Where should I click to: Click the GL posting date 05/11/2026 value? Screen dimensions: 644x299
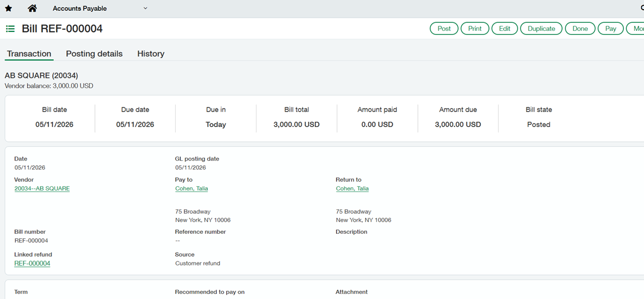pyautogui.click(x=191, y=168)
